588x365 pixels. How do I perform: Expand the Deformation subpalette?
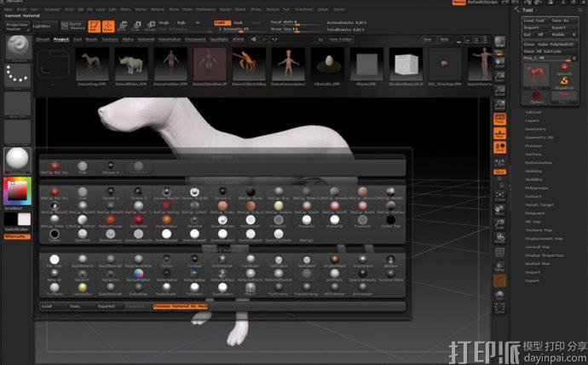(538, 162)
